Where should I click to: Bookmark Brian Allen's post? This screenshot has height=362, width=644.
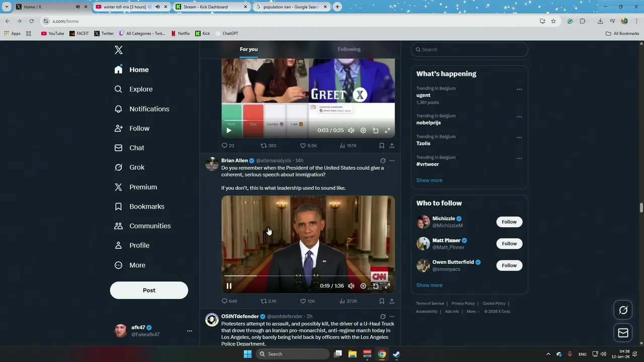coord(382,301)
